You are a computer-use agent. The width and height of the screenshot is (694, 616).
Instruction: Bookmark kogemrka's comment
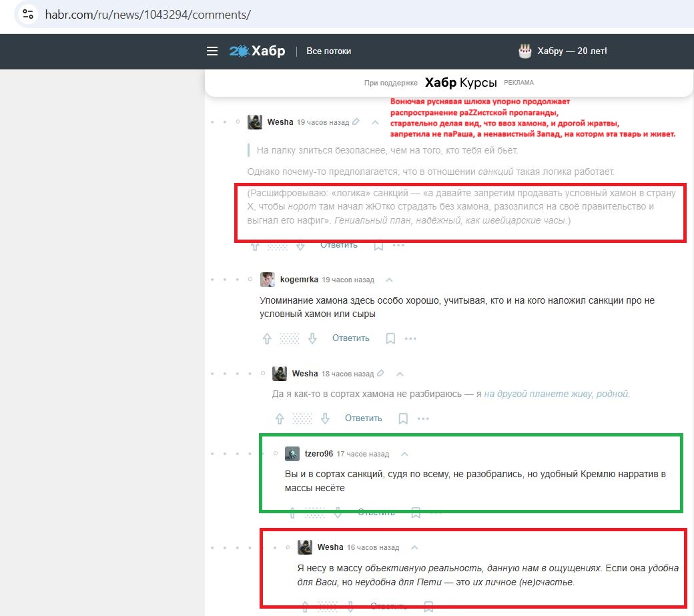click(x=390, y=338)
